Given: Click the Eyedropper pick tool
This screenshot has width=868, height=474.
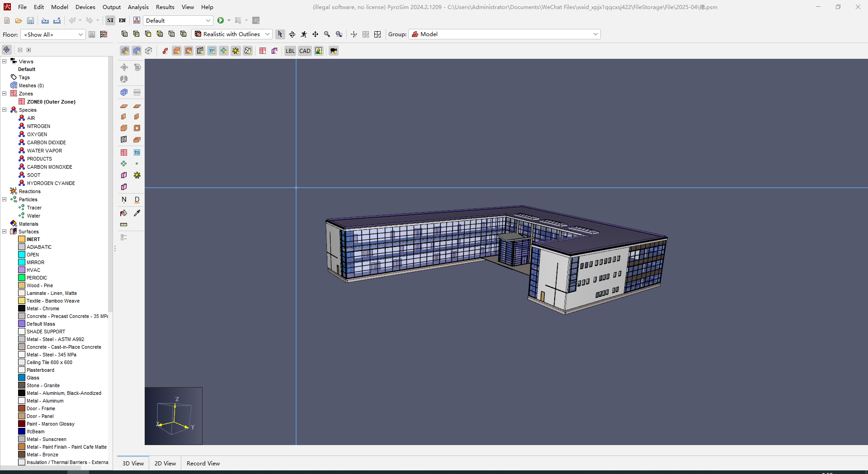Looking at the screenshot, I should click(137, 213).
